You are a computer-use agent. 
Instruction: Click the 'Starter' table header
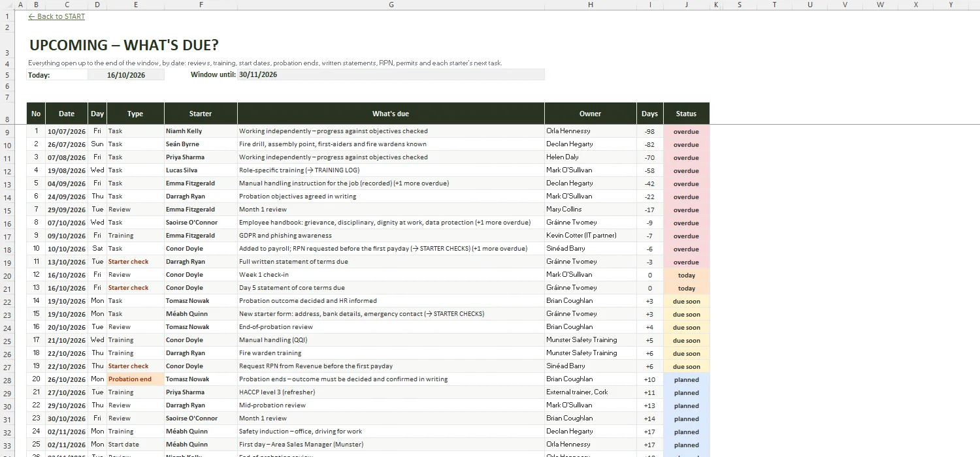(x=201, y=114)
